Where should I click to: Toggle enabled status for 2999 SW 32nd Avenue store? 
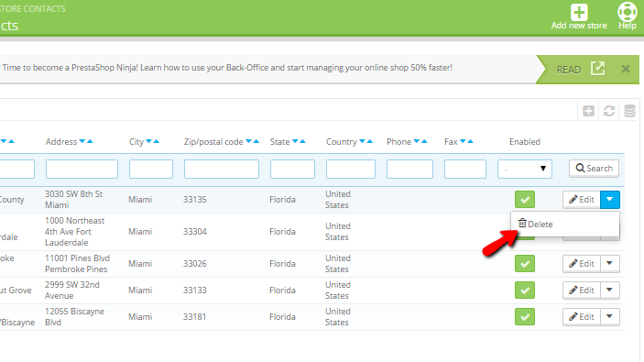[x=525, y=291]
